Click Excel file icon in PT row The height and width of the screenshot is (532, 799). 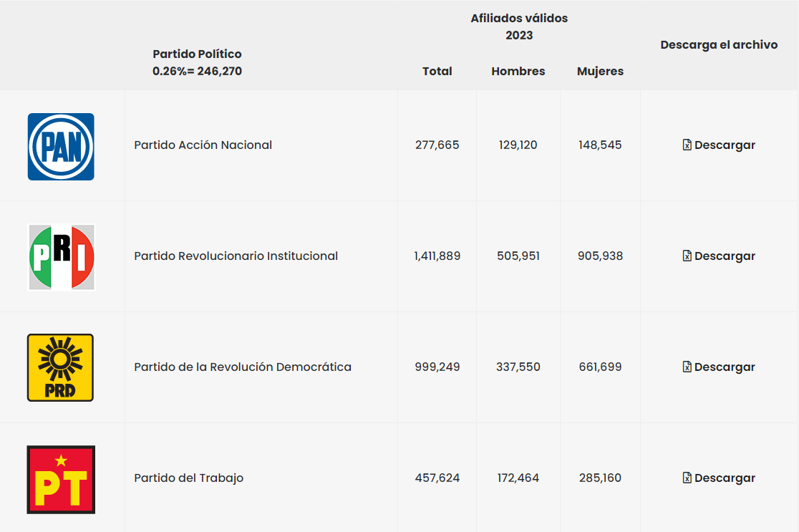(x=687, y=478)
